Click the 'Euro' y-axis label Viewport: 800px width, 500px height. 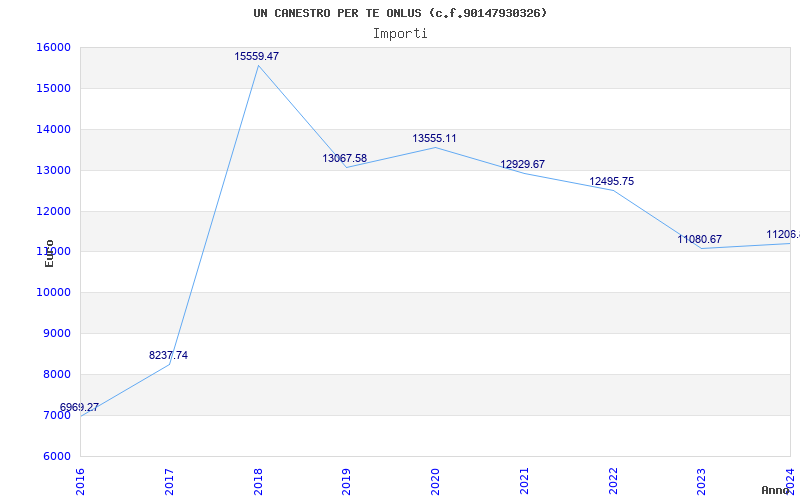49,253
